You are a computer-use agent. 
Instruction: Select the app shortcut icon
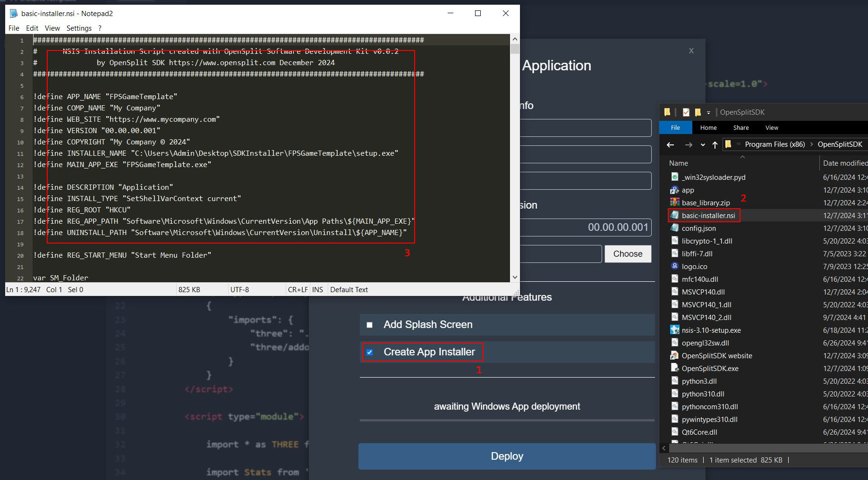point(675,190)
